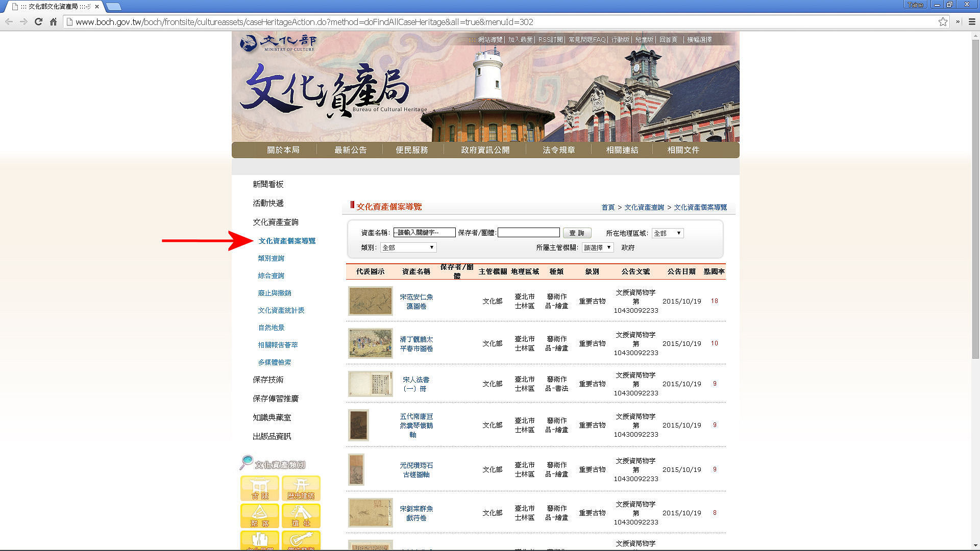Open the 橫幅選擇 link
The image size is (980, 551).
coord(699,40)
